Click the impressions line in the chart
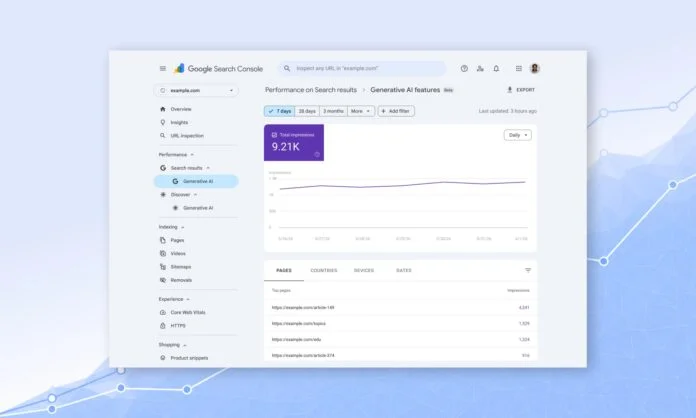The width and height of the screenshot is (696, 418). (x=402, y=185)
